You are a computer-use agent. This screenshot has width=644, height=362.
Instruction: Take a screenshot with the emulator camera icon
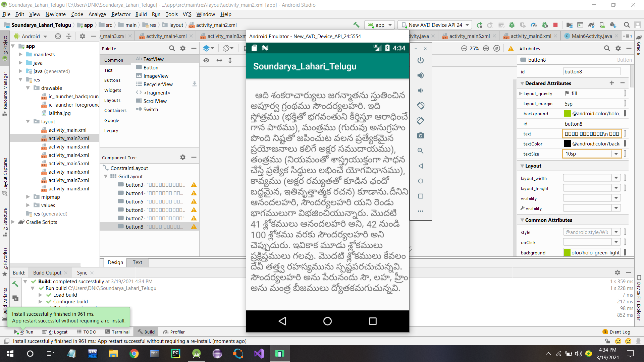click(421, 136)
